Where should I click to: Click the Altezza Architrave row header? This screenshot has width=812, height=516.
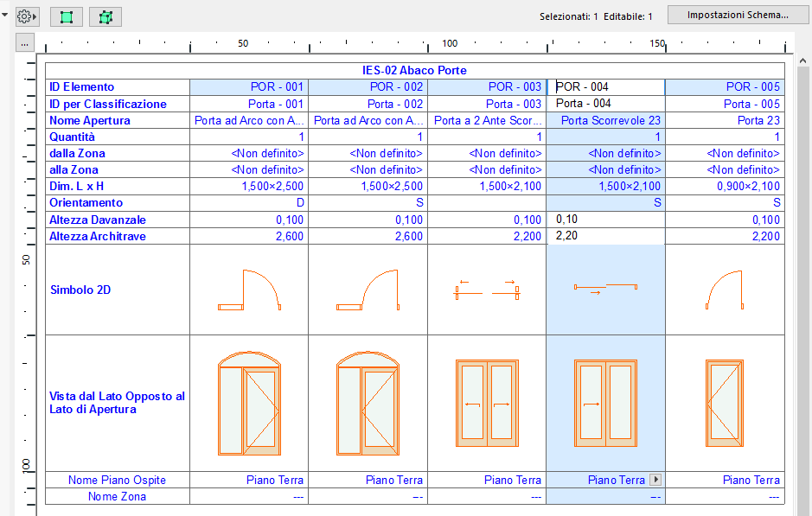click(118, 236)
